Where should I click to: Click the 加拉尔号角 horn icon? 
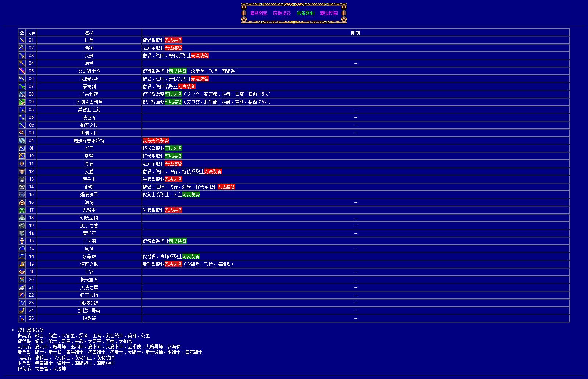point(22,311)
